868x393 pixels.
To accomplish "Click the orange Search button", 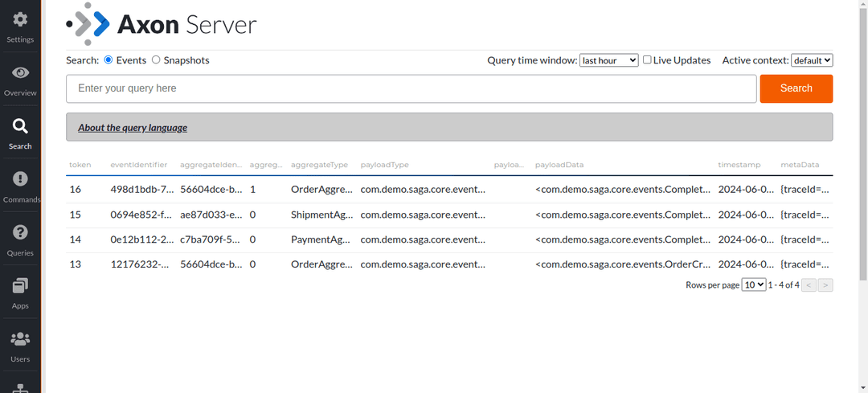I will point(796,88).
